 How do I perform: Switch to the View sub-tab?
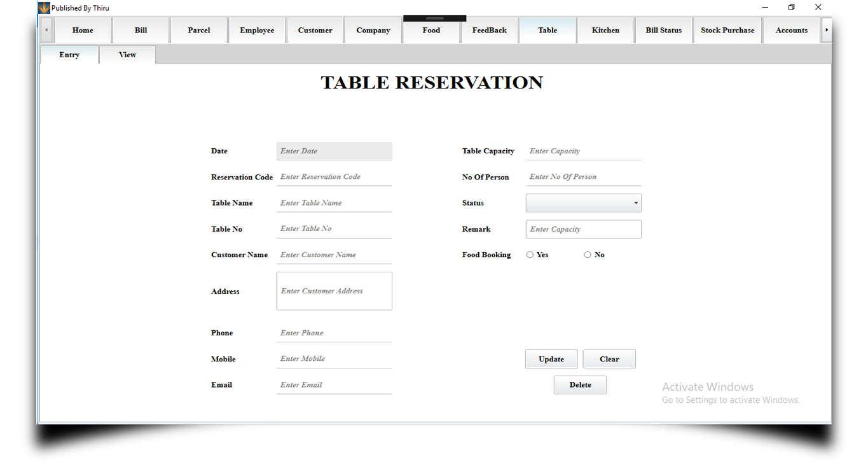click(x=127, y=55)
